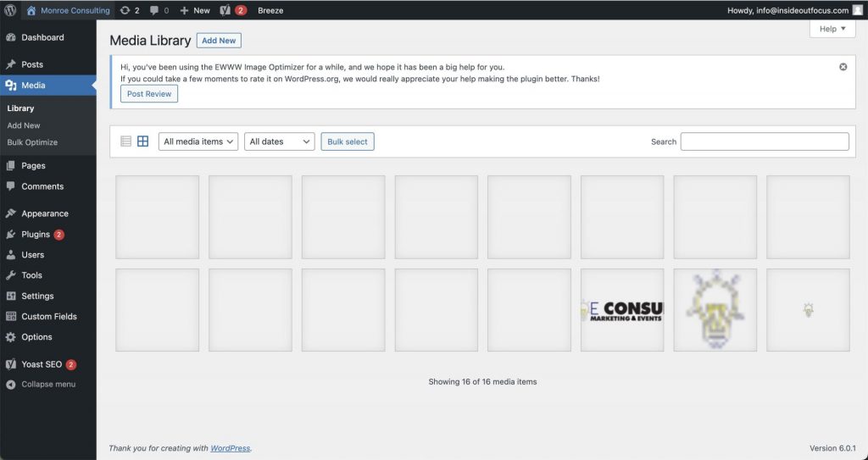868x460 pixels.
Task: Switch to grid view
Action: (142, 141)
